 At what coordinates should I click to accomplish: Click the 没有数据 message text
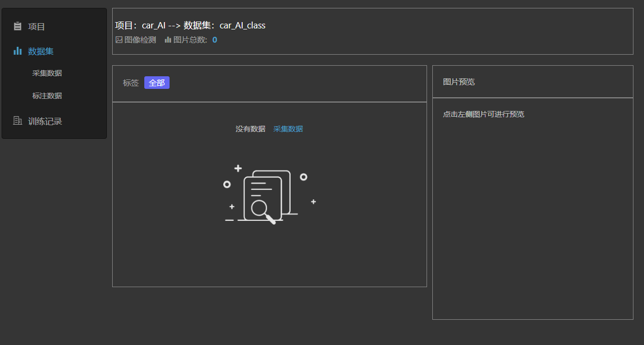tap(251, 129)
